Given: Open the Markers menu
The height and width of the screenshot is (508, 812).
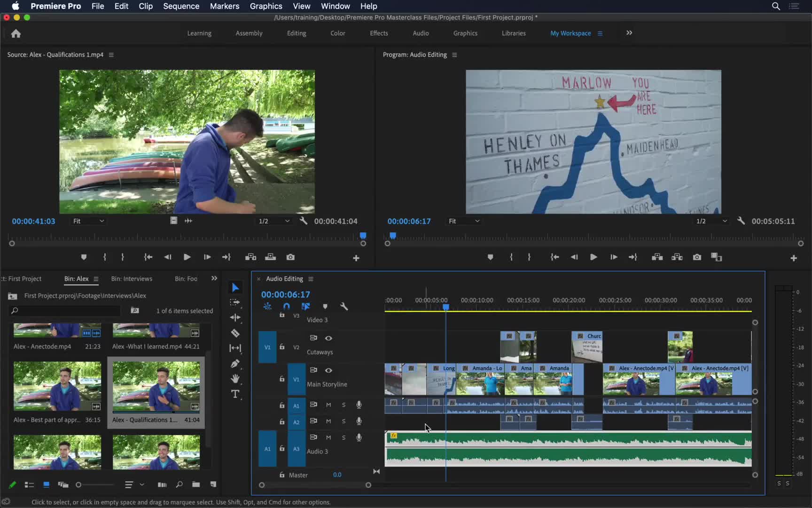Looking at the screenshot, I should pos(225,6).
